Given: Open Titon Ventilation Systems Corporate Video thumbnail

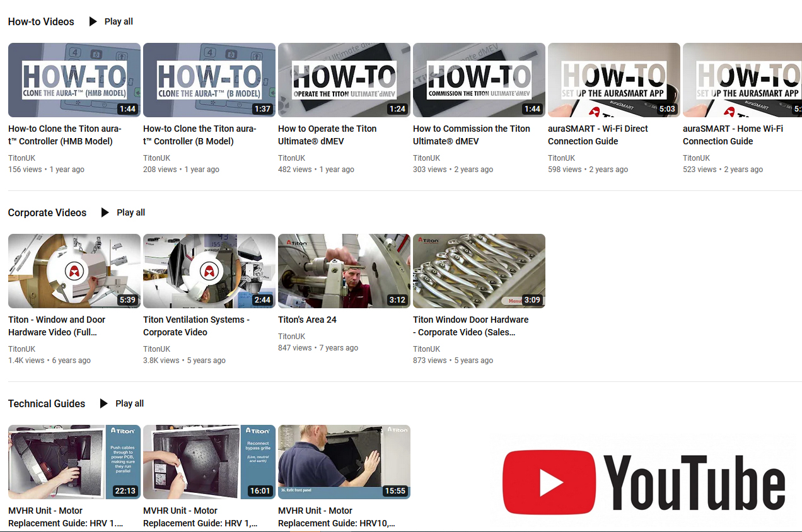Looking at the screenshot, I should tap(209, 271).
